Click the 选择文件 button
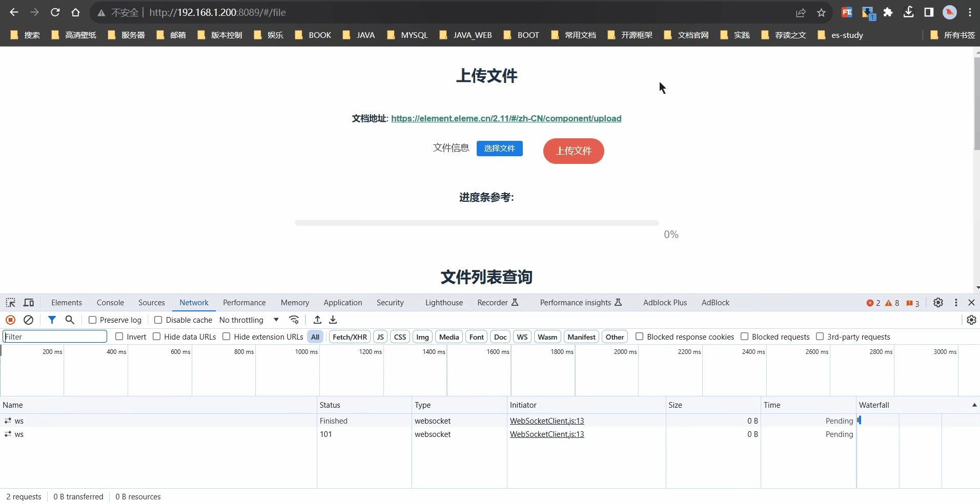Image resolution: width=980 pixels, height=504 pixels. click(500, 149)
